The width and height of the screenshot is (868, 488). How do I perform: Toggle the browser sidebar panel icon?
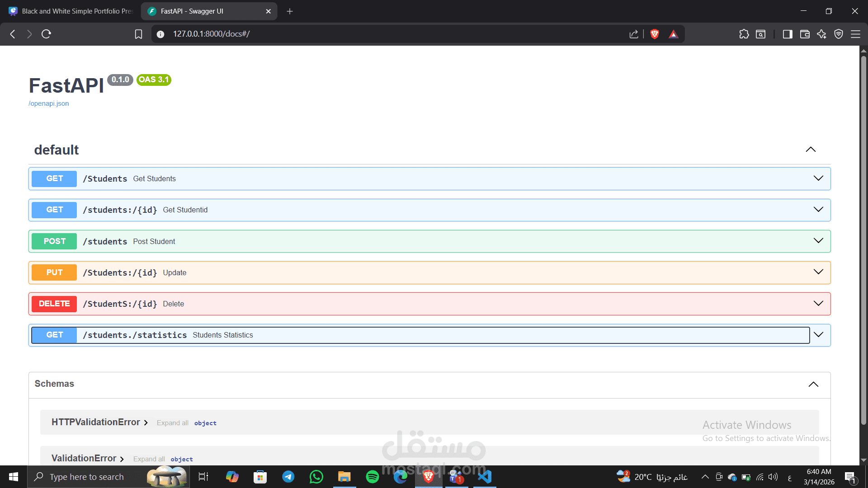787,34
